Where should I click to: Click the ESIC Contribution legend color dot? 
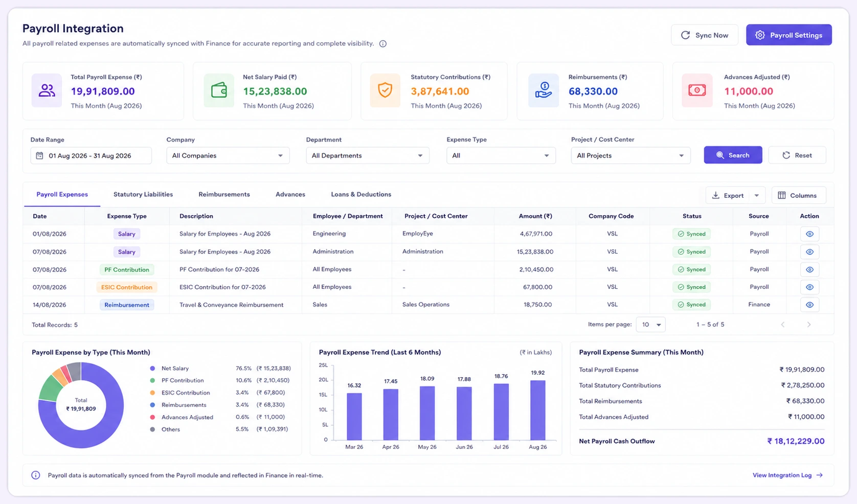(152, 393)
